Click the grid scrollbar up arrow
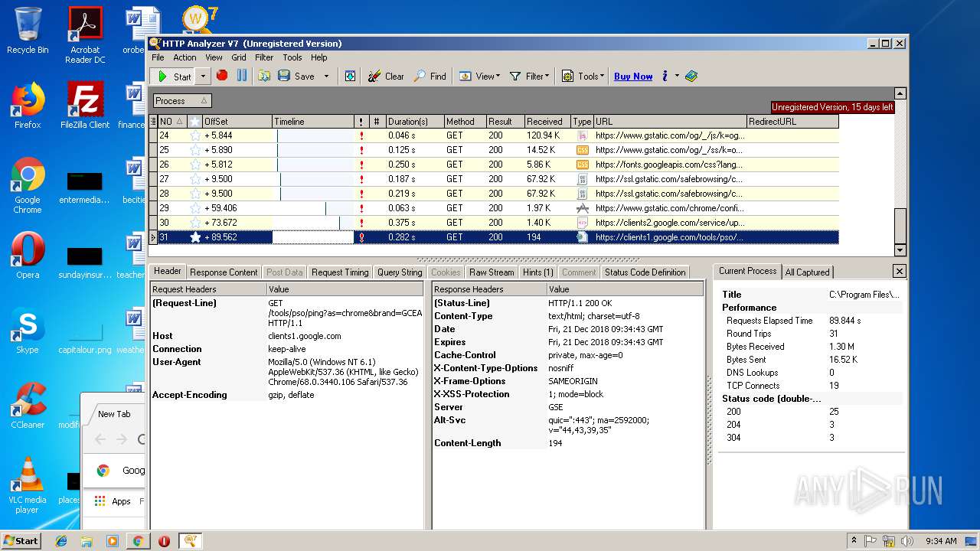The height and width of the screenshot is (551, 980). click(900, 93)
